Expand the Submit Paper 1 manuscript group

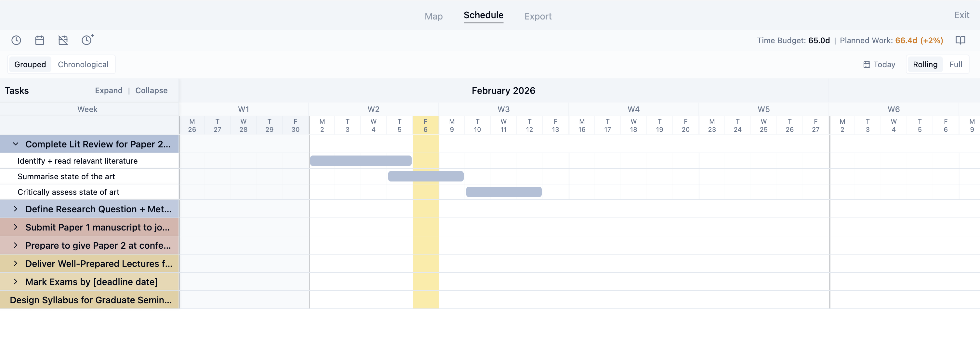click(16, 227)
